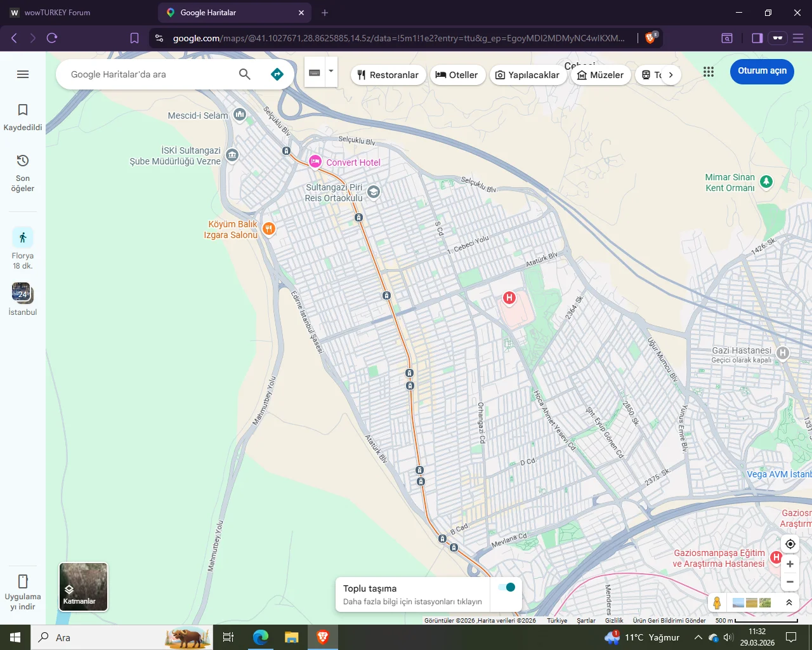Click the directions arrow icon
This screenshot has height=650, width=812.
[x=277, y=74]
